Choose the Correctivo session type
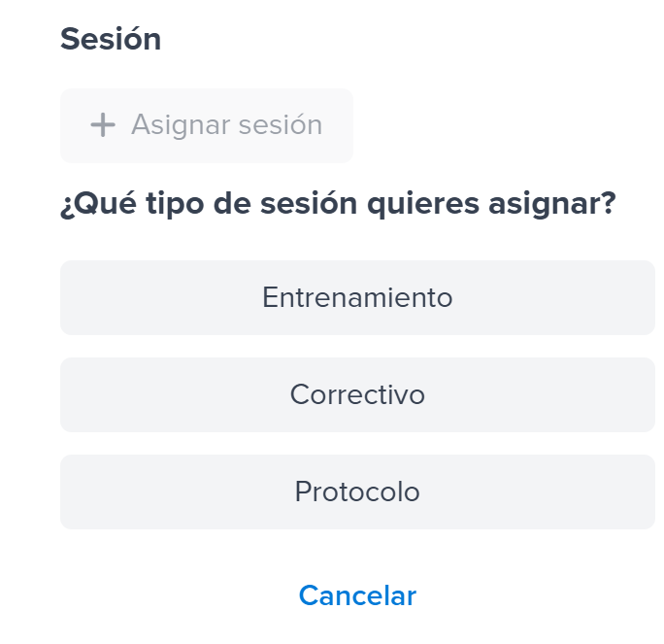664x644 pixels. (357, 394)
